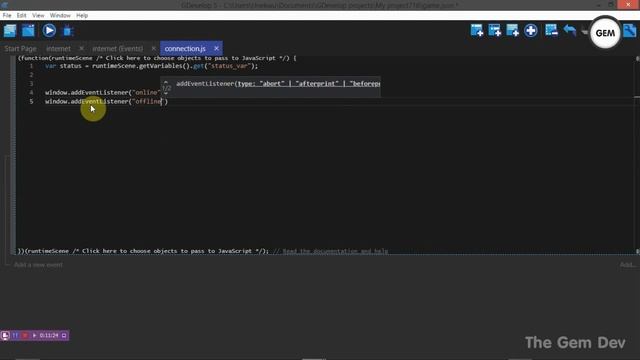This screenshot has height=360, width=640.
Task: Click the "online" string on line 4
Action: (x=145, y=93)
